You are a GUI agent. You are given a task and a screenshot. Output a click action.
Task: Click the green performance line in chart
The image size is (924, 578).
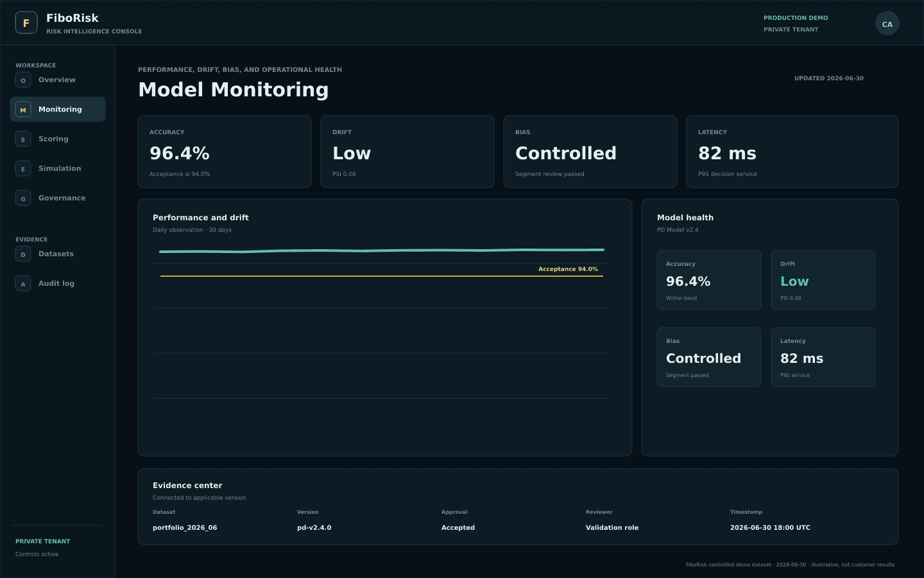tap(382, 250)
